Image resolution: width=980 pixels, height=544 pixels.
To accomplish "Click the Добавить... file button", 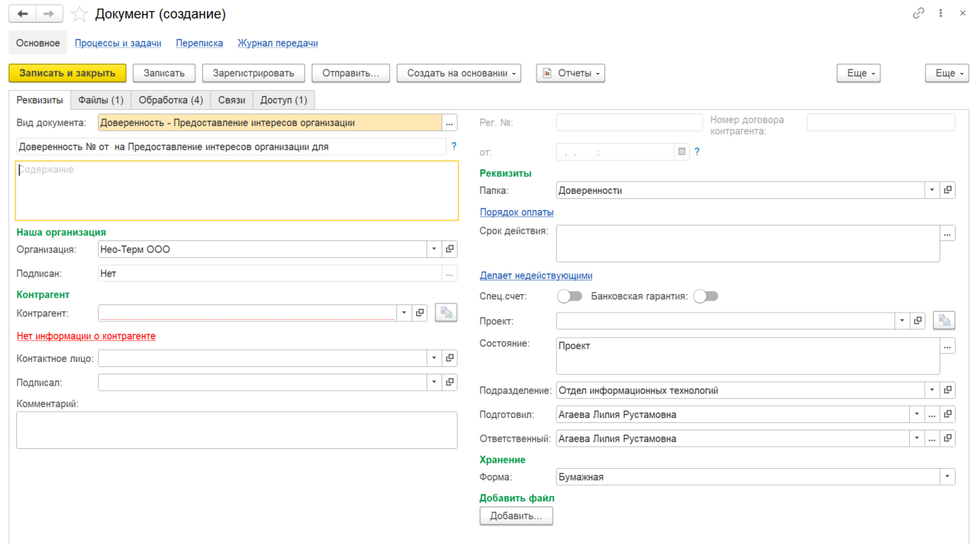I will tap(517, 516).
